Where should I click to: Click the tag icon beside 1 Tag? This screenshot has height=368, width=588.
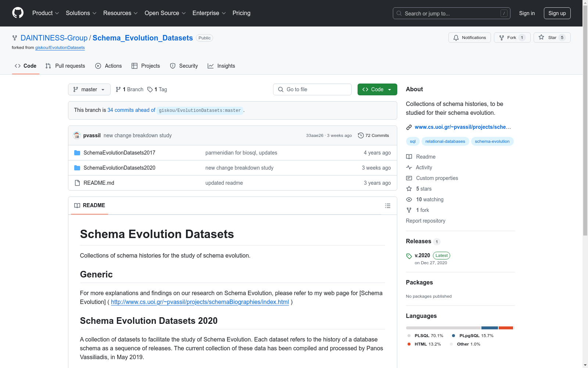[150, 89]
